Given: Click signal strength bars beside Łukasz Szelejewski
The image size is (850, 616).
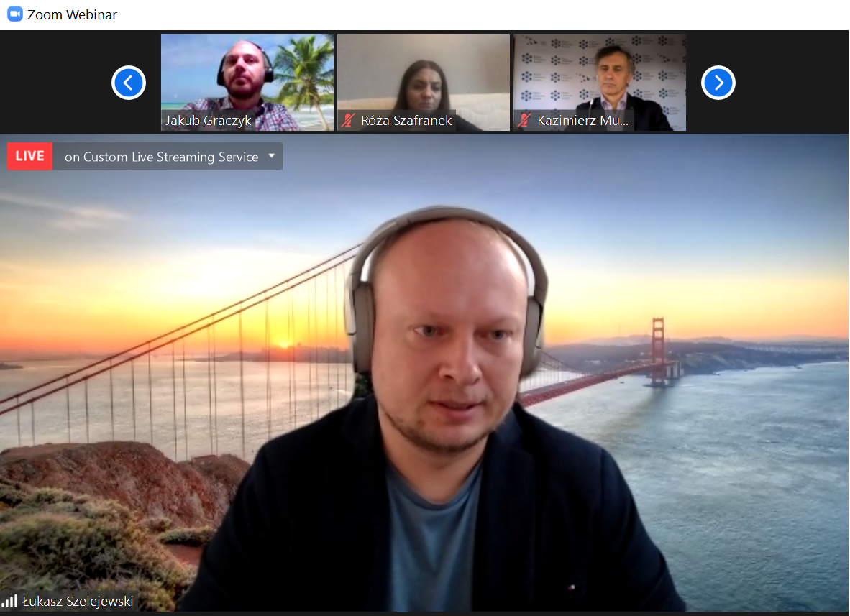Looking at the screenshot, I should point(9,601).
